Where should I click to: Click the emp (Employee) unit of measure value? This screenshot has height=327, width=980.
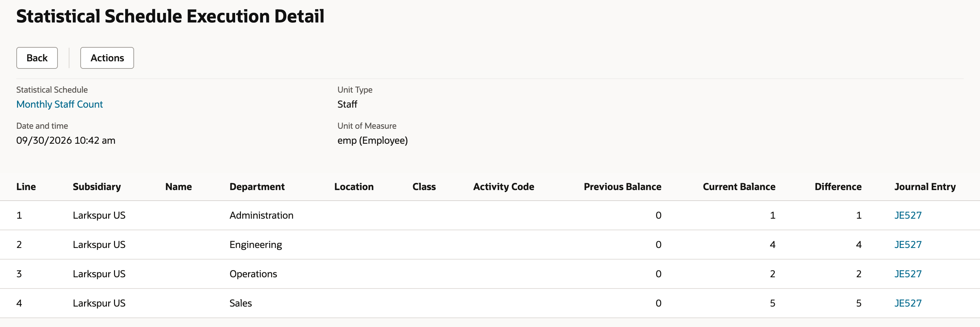(373, 140)
